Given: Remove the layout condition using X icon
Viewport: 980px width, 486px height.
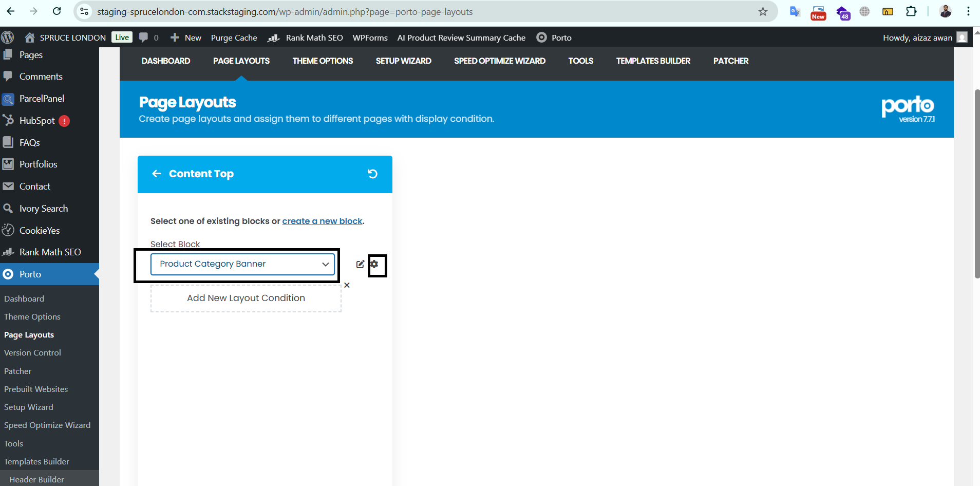Looking at the screenshot, I should click(347, 285).
